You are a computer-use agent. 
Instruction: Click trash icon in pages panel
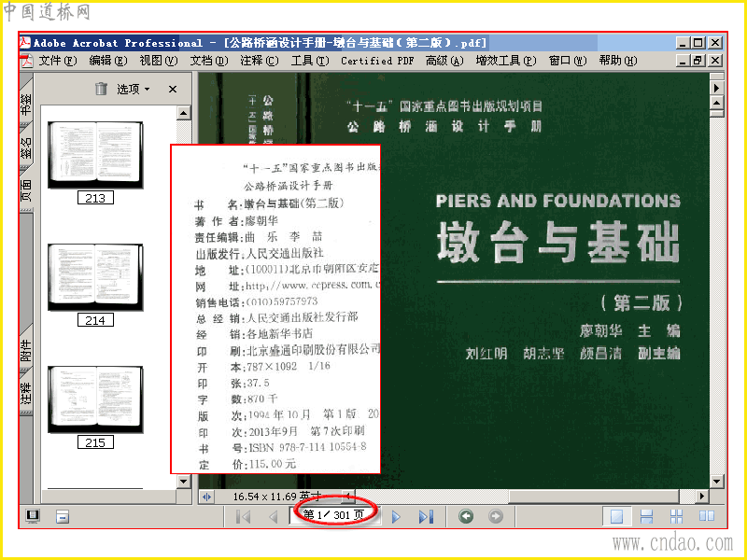tap(101, 89)
